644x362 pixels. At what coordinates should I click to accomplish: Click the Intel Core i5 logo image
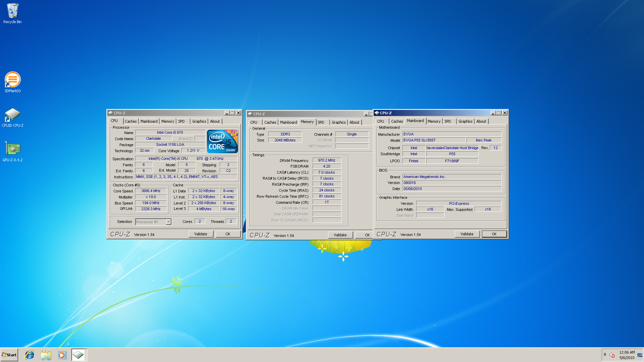222,141
